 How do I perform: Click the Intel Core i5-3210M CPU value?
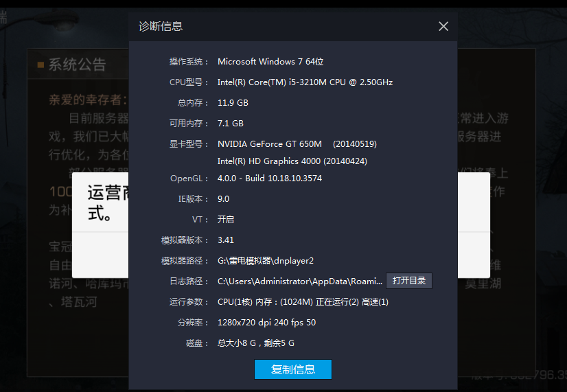[305, 82]
